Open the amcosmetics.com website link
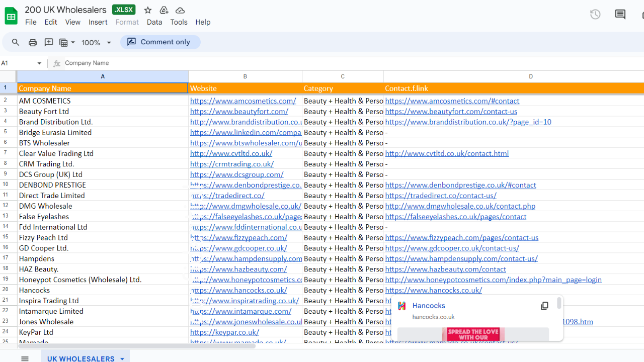The image size is (644, 362). 243,101
